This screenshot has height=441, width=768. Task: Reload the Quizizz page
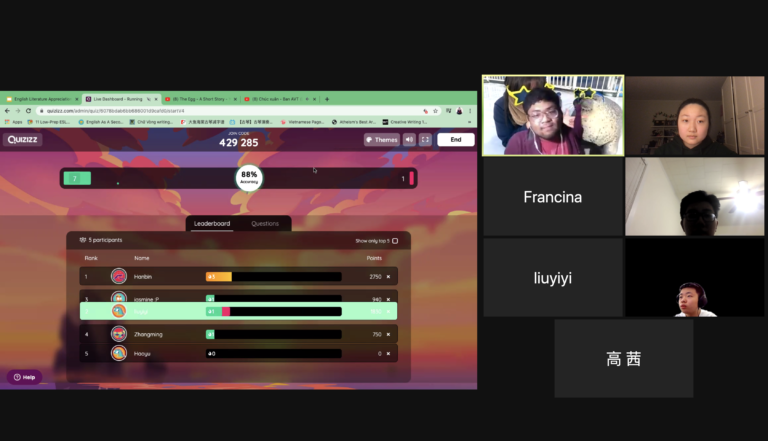click(28, 111)
